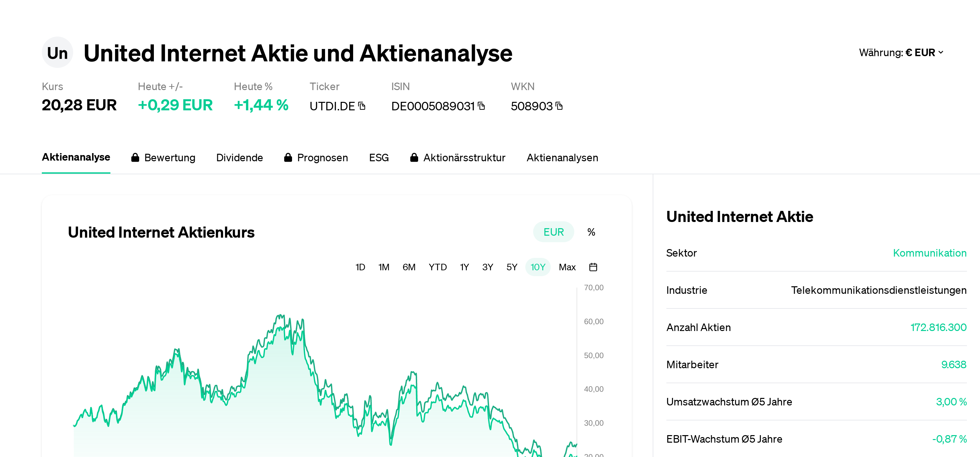Click the lock icon next to Bewertung

pos(136,157)
